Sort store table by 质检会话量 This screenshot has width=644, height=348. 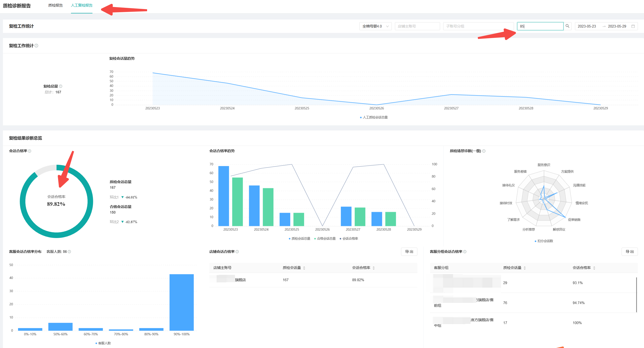tap(304, 268)
